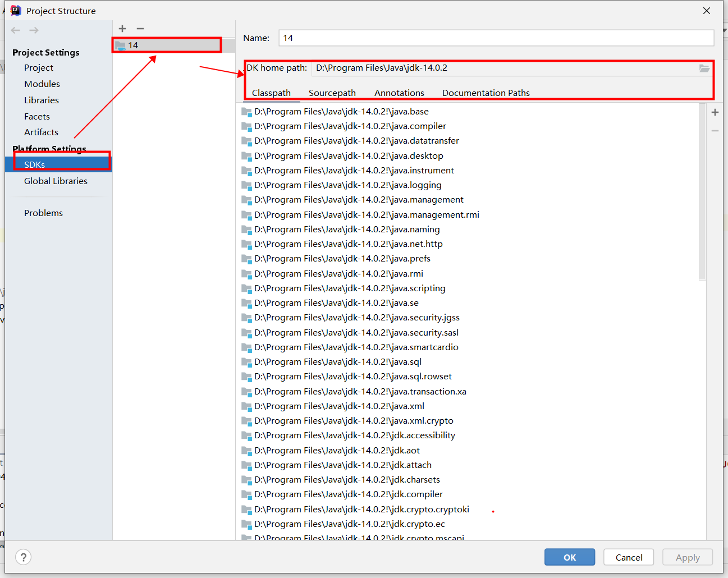
Task: Add classpath entry with plus icon
Action: pyautogui.click(x=715, y=112)
